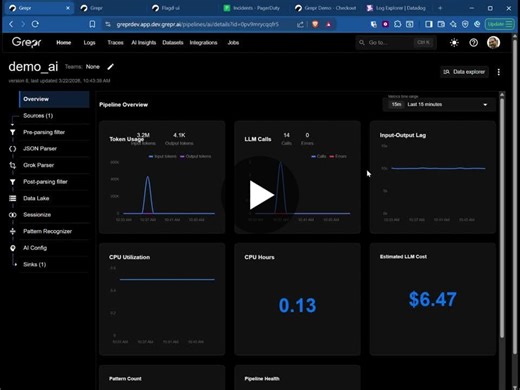Click the Pre-parsing filter funnel icon
The height and width of the screenshot is (390, 520).
pos(12,132)
